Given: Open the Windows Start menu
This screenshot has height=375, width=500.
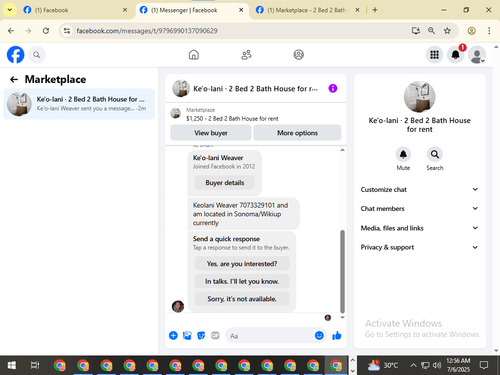Looking at the screenshot, I should pyautogui.click(x=12, y=365).
